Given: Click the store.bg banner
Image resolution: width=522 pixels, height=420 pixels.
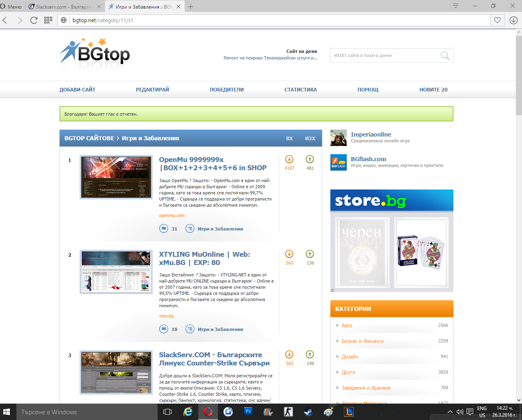Looking at the screenshot, I should tap(392, 200).
